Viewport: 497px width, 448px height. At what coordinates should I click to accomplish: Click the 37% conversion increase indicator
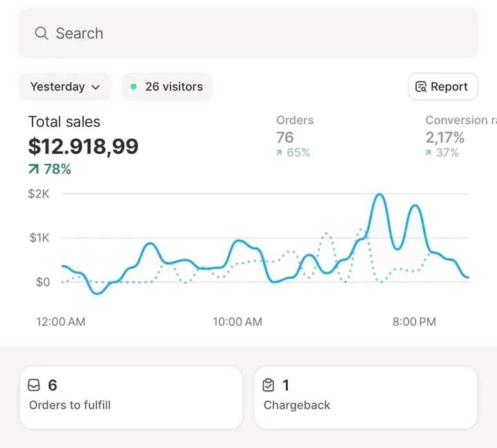[442, 153]
